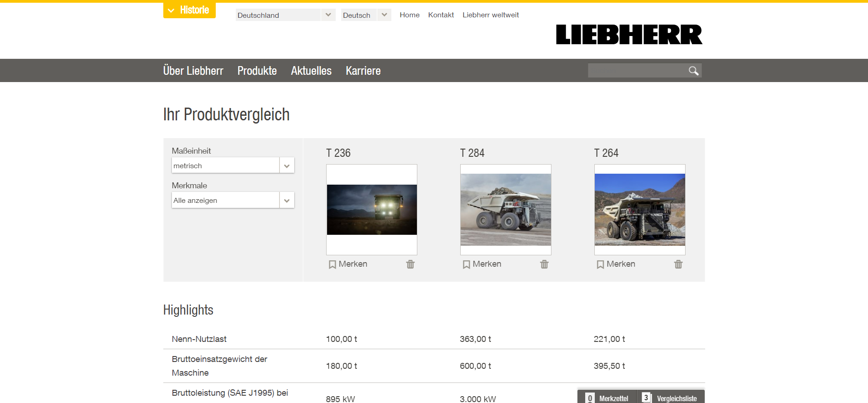Click the search magnifier icon
This screenshot has width=868, height=403.
(x=693, y=71)
